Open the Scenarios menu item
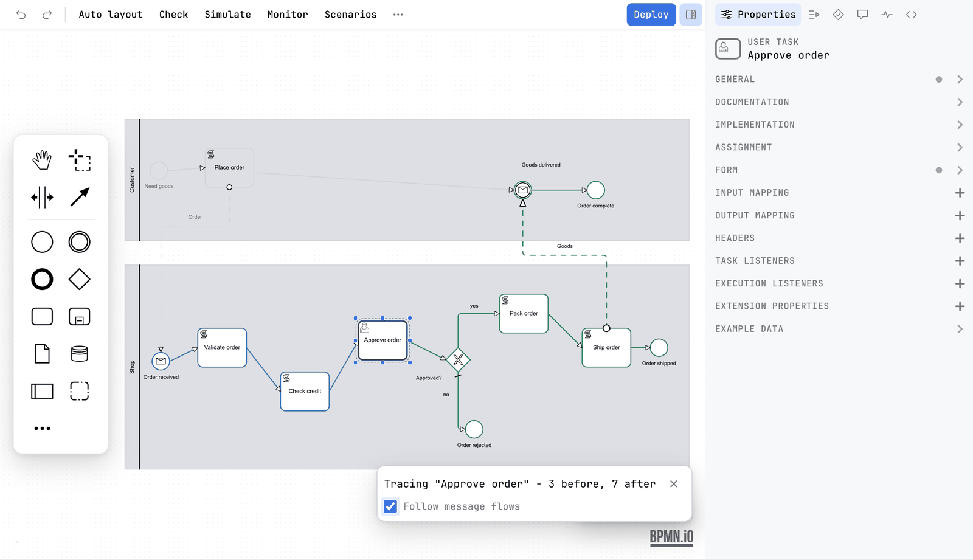The height and width of the screenshot is (560, 973). (351, 15)
